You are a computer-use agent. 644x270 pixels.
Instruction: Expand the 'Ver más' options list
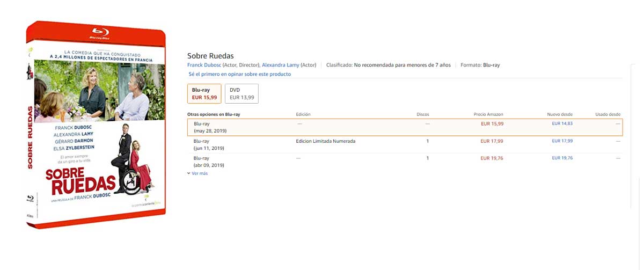[200, 173]
